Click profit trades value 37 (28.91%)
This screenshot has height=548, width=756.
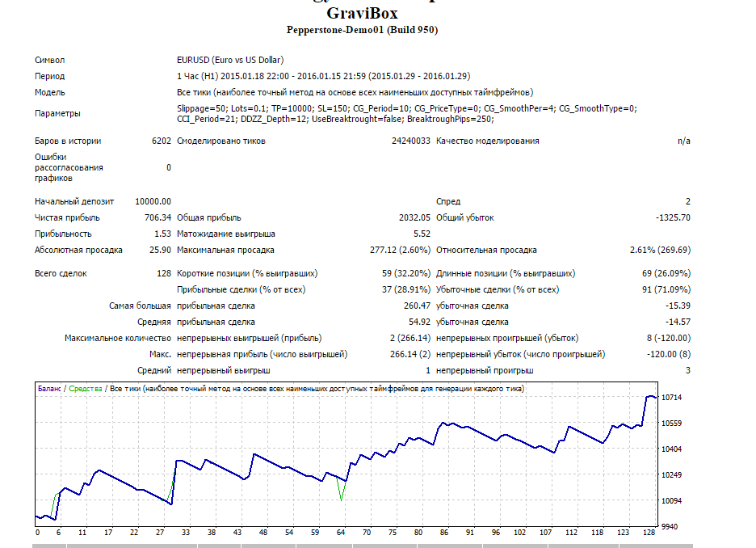pos(406,289)
